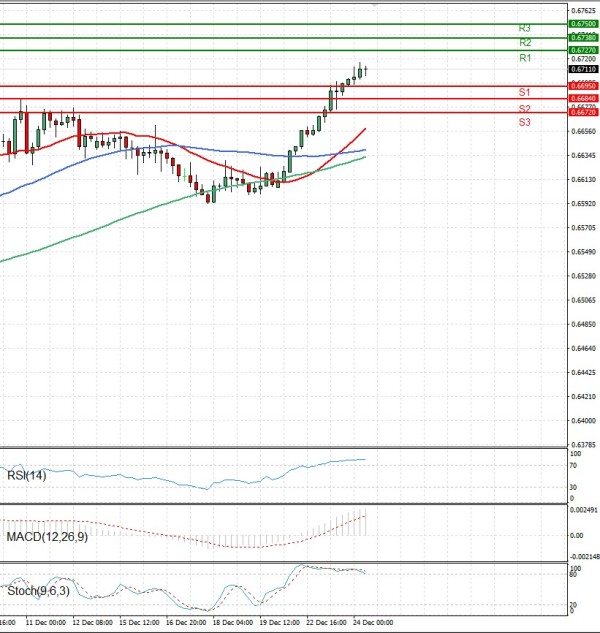Select the S1 support label
Screen dimensions: 600x633
tap(524, 92)
